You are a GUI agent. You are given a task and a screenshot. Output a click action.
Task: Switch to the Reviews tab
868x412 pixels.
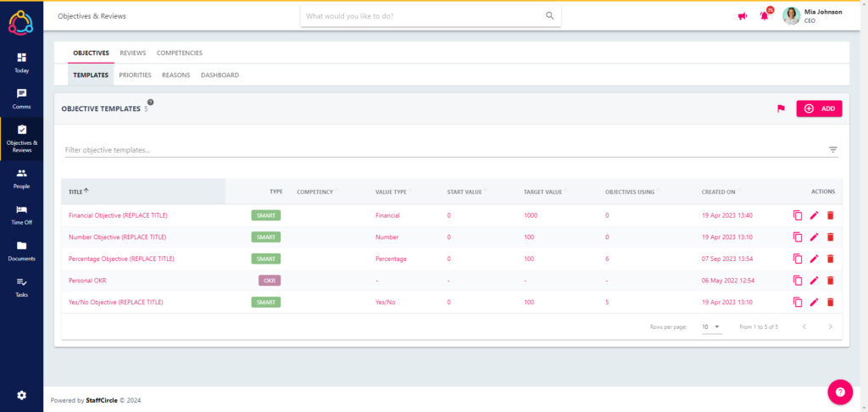(133, 53)
